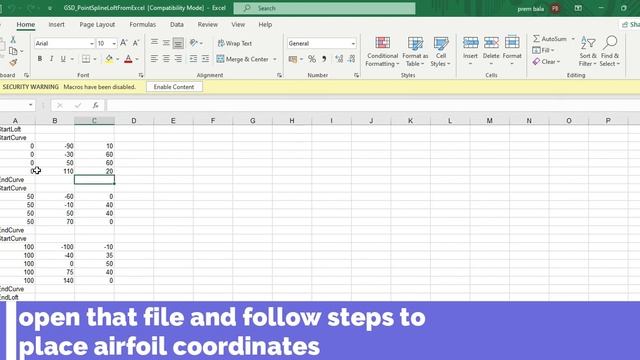Open Number format dialog launcher
The width and height of the screenshot is (640, 360).
[x=356, y=76]
